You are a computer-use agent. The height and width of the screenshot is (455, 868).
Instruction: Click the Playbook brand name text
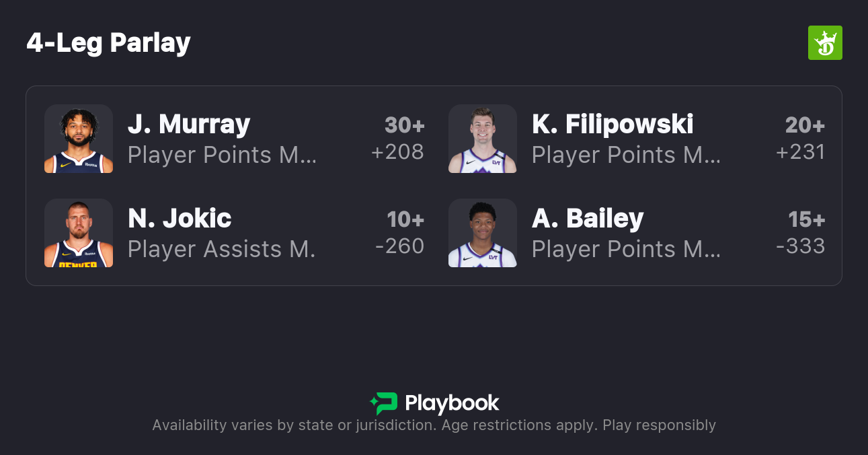[452, 403]
